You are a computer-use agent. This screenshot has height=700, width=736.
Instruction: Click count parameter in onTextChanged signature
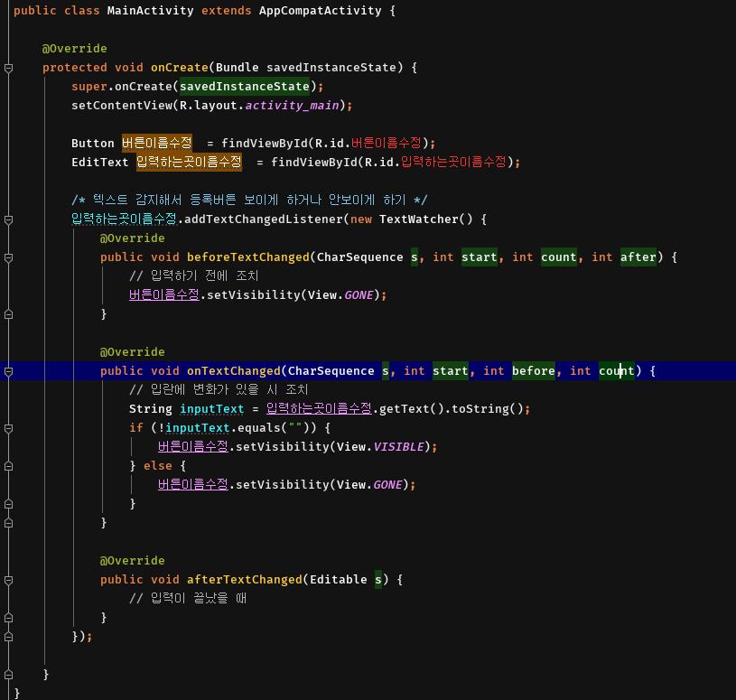coord(616,371)
